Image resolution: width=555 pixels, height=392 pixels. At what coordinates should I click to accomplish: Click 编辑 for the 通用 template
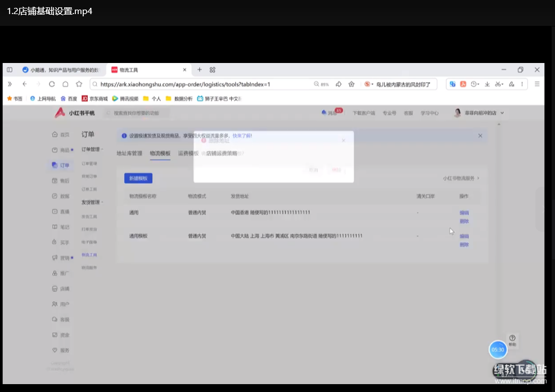coord(464,213)
